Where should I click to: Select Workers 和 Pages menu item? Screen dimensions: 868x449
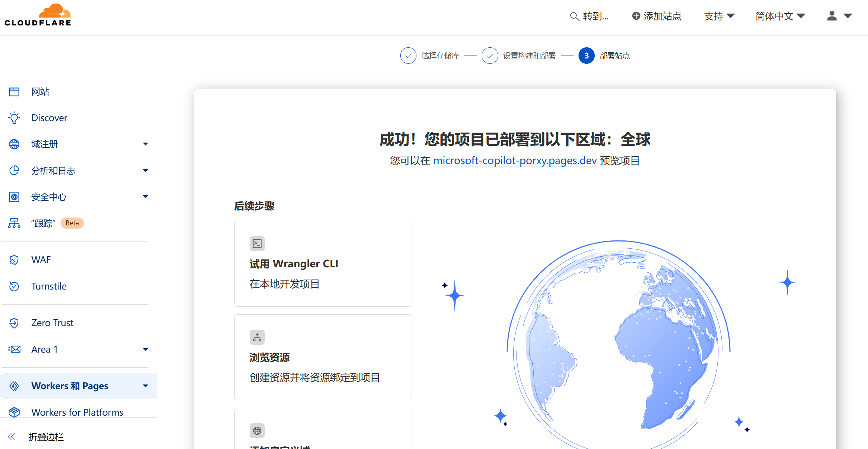point(70,386)
